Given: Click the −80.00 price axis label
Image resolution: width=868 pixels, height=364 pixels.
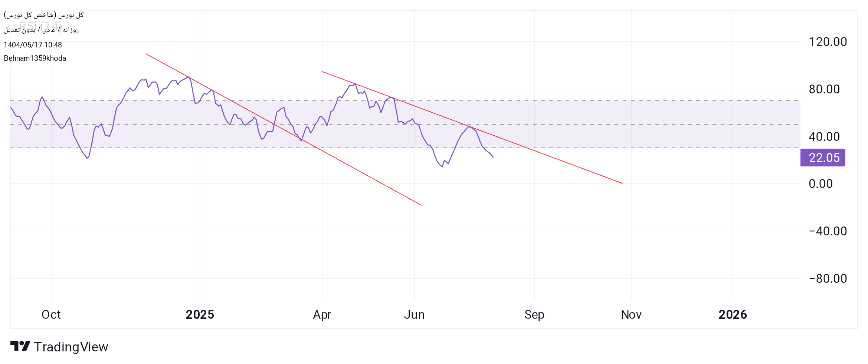Looking at the screenshot, I should point(828,278).
